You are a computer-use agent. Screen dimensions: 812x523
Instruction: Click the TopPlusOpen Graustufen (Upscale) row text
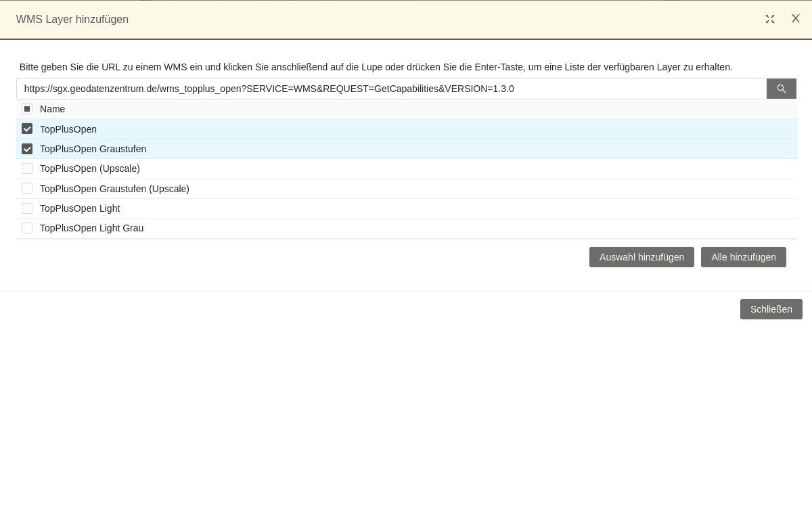[114, 189]
